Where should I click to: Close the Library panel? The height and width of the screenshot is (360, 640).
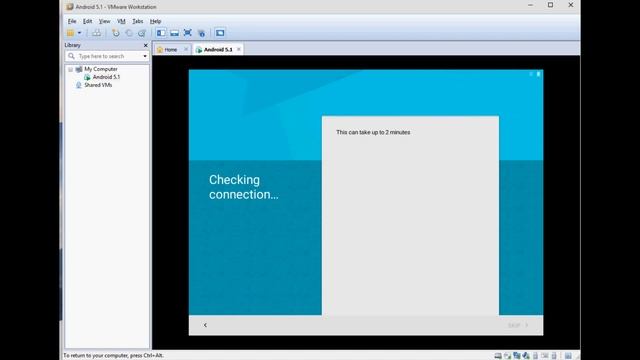[x=146, y=45]
